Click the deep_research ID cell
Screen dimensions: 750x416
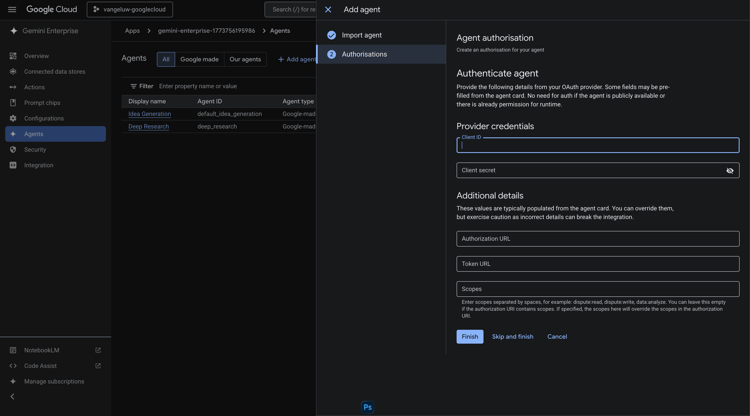[x=217, y=127]
